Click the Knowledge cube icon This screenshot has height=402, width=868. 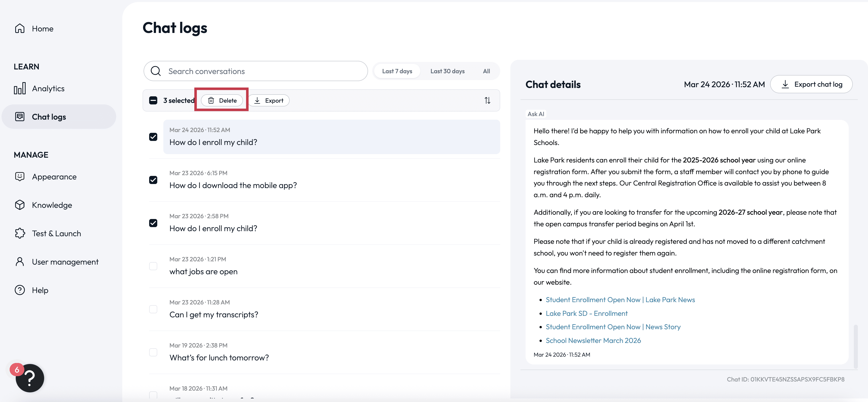20,205
